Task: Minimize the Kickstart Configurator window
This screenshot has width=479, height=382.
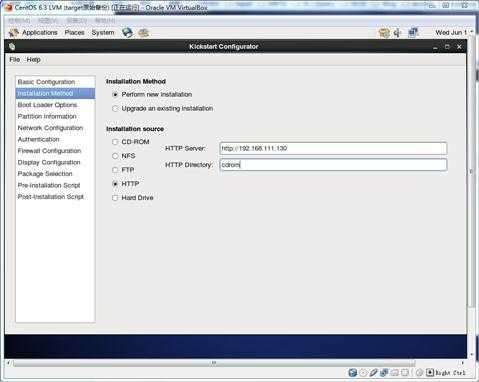Action: click(435, 47)
